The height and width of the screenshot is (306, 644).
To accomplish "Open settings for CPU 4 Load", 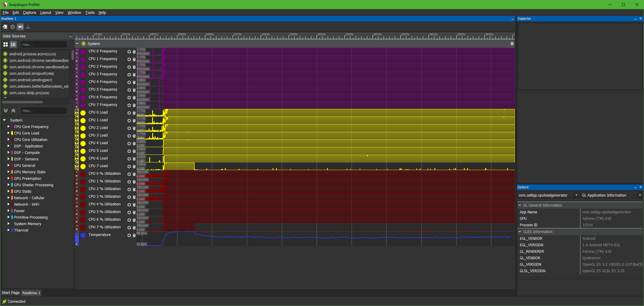I will point(129,143).
